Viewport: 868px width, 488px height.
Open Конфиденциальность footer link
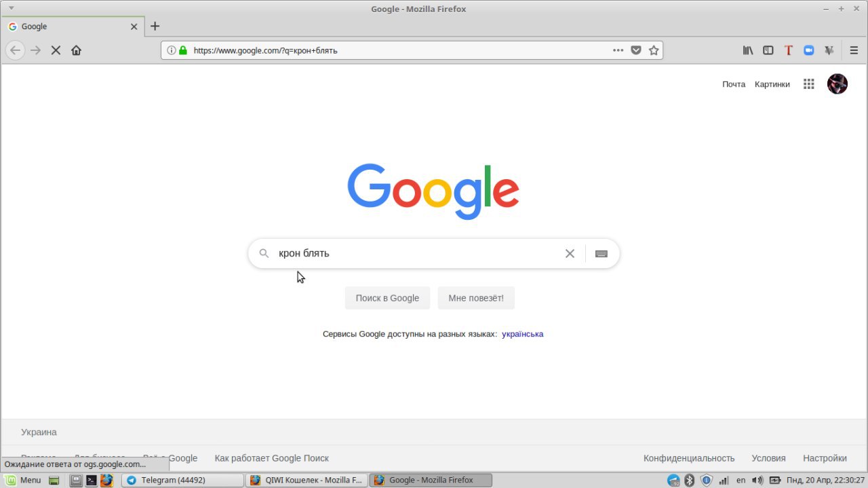[x=689, y=458]
